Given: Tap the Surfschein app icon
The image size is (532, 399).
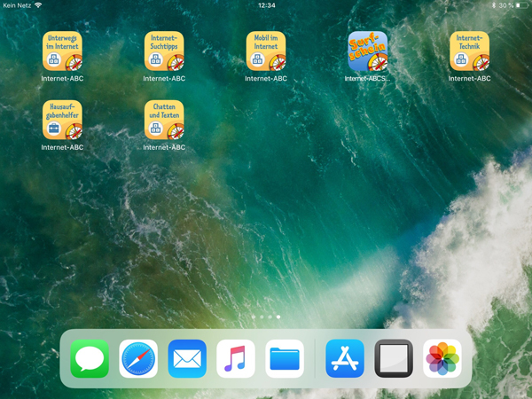Looking at the screenshot, I should click(x=367, y=51).
